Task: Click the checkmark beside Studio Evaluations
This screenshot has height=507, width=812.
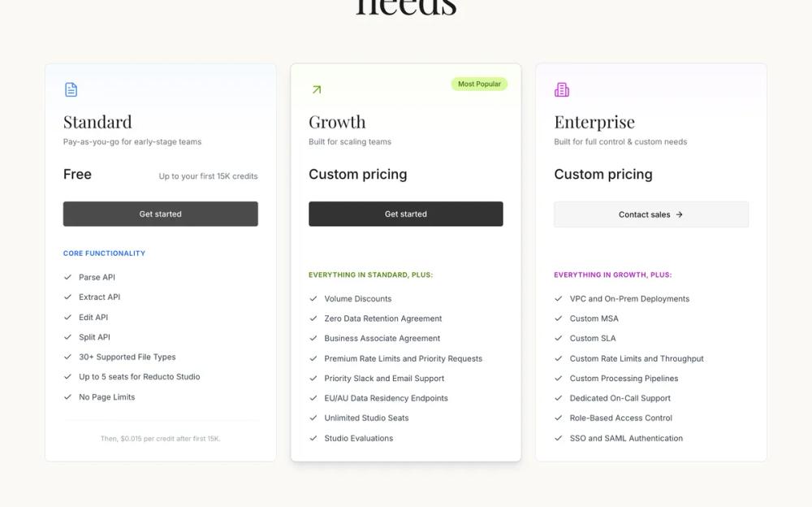Action: tap(313, 438)
